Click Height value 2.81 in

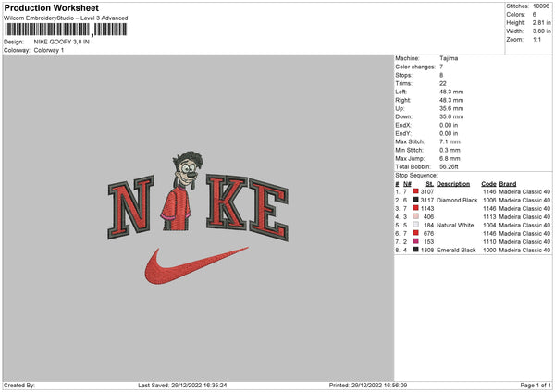coord(541,22)
